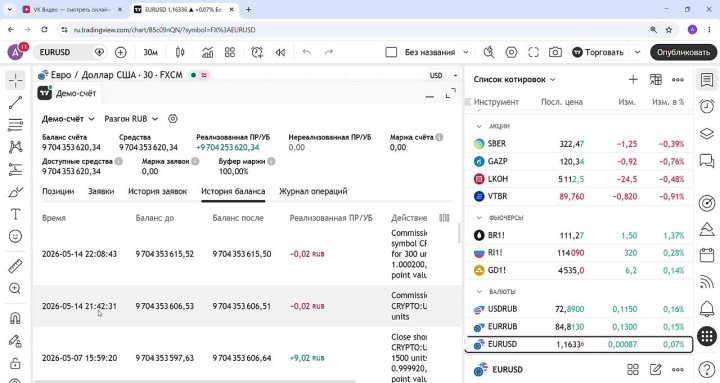
Task: Toggle the layout square checkbox near Без названия
Action: pyautogui.click(x=391, y=52)
